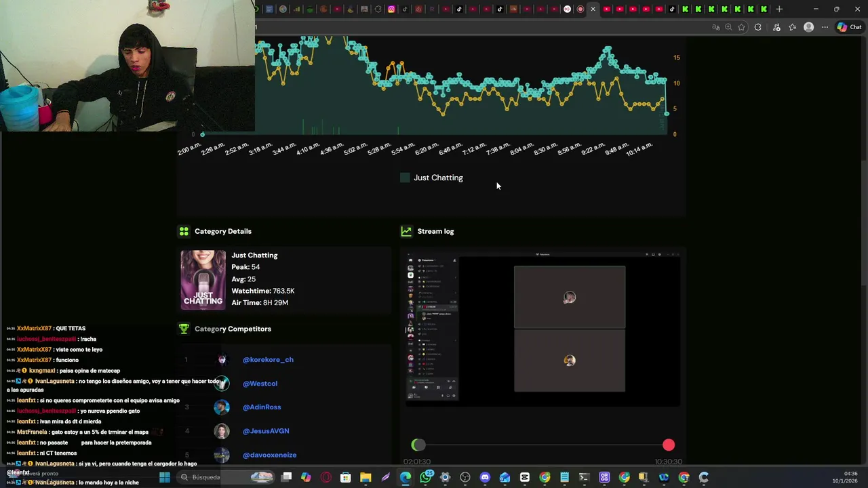Click the 'Avg: 25' stat text

tap(243, 279)
